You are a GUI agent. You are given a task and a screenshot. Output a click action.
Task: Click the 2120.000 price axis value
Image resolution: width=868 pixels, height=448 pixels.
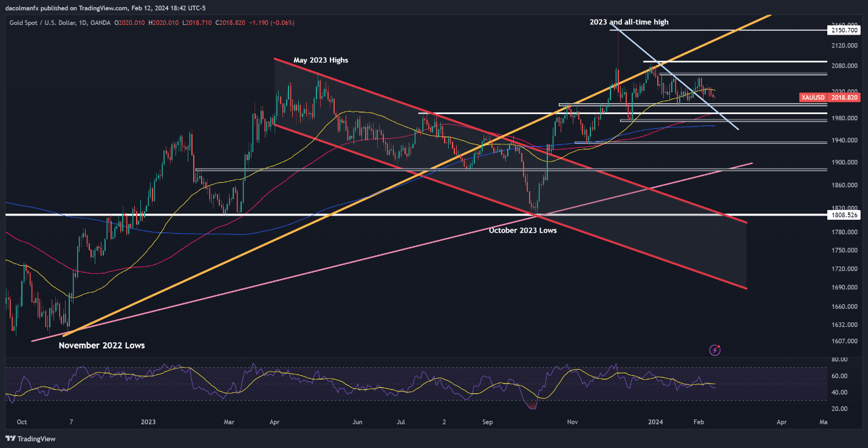(x=846, y=46)
